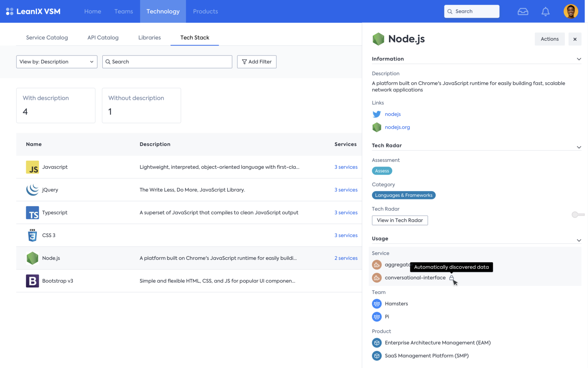Collapse the Tech Radar section chevron
The width and height of the screenshot is (588, 368).
579,147
